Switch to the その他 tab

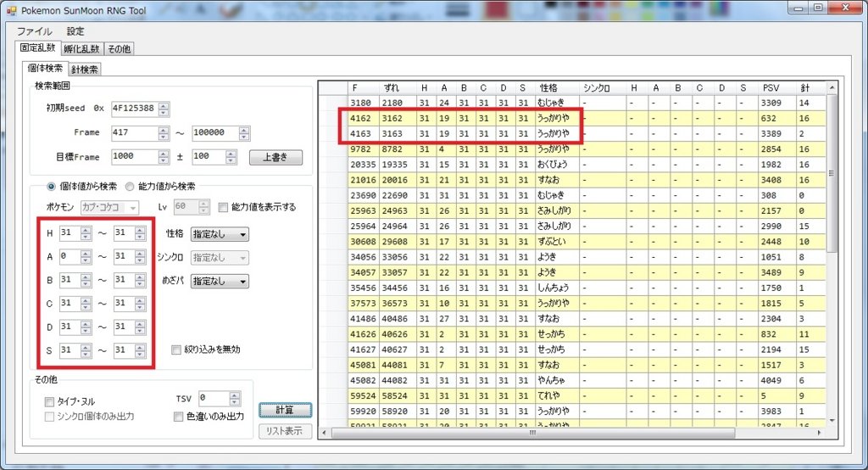(119, 48)
